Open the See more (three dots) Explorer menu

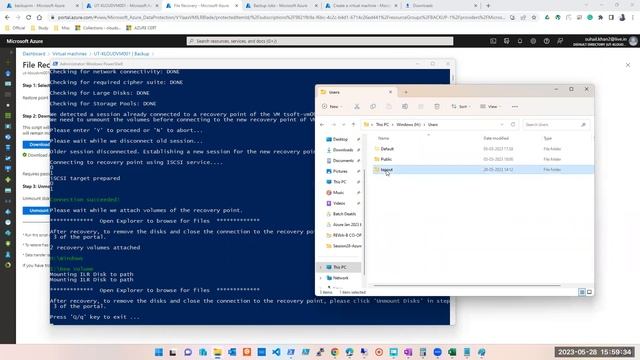(x=515, y=107)
